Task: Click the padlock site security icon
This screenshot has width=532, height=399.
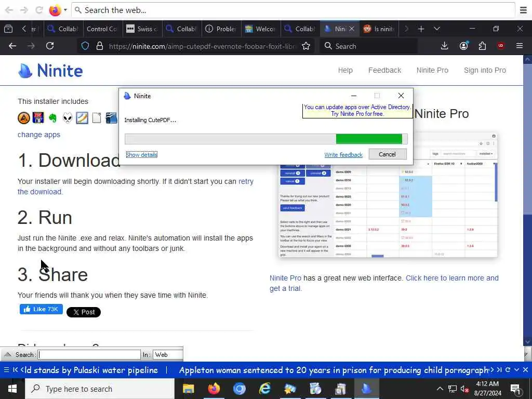Action: (x=99, y=46)
